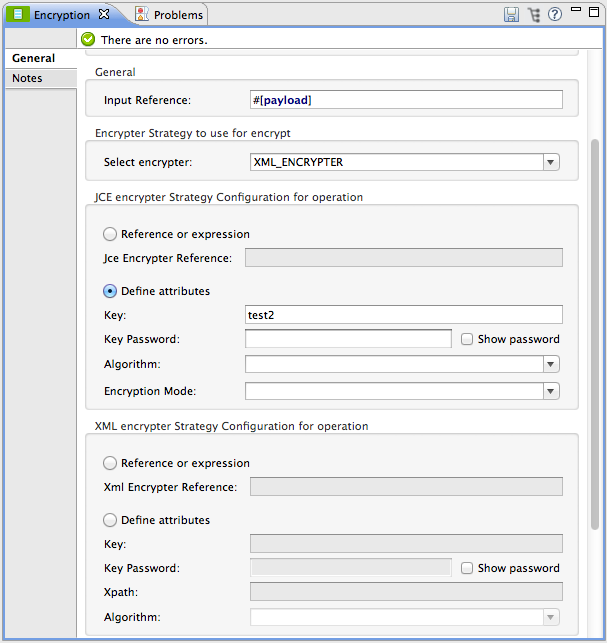Click the 'Select encrypter:' label
The height and width of the screenshot is (643, 607).
(x=148, y=162)
